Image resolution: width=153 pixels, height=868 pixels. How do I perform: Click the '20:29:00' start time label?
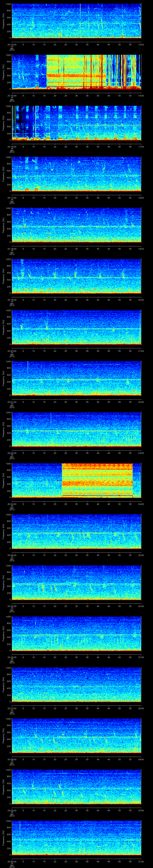coord(12,810)
